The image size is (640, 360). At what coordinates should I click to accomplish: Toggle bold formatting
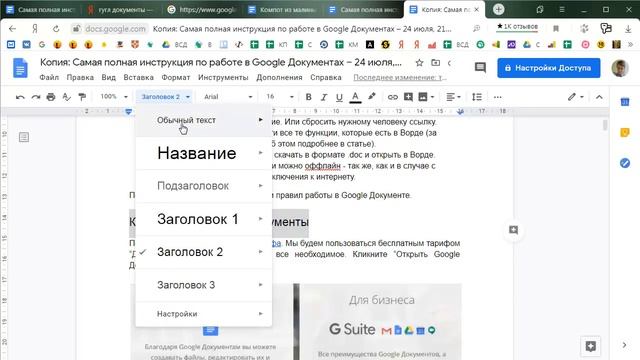[x=309, y=97]
